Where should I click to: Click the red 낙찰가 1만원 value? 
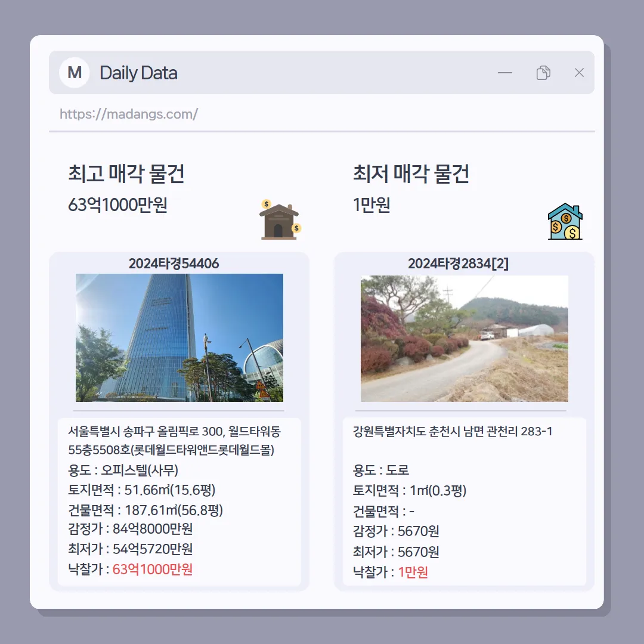click(413, 572)
